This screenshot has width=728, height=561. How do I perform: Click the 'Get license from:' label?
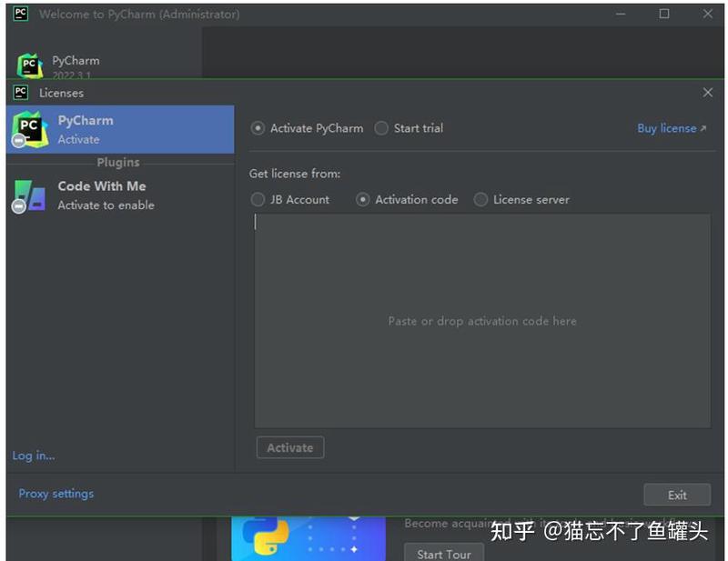click(295, 174)
